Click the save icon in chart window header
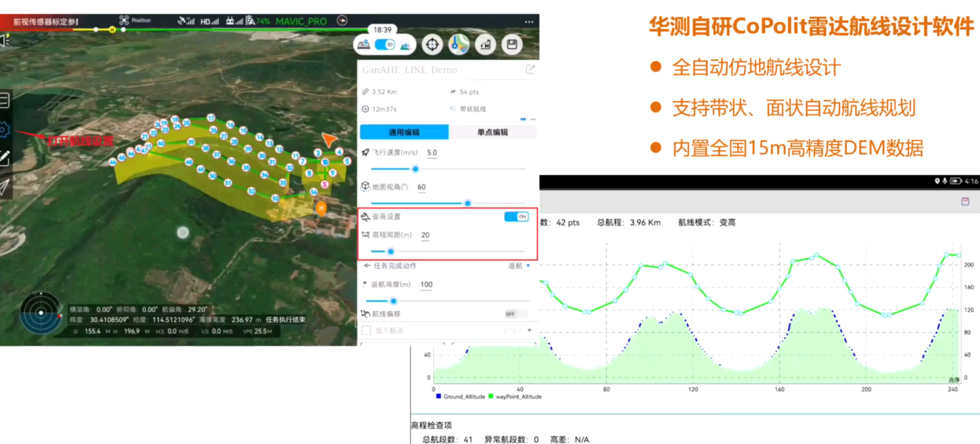The image size is (980, 444). click(x=965, y=202)
